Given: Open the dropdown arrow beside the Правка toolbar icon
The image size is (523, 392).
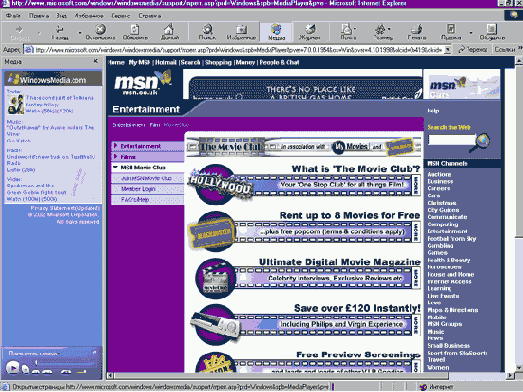Looking at the screenshot, I should (x=471, y=33).
